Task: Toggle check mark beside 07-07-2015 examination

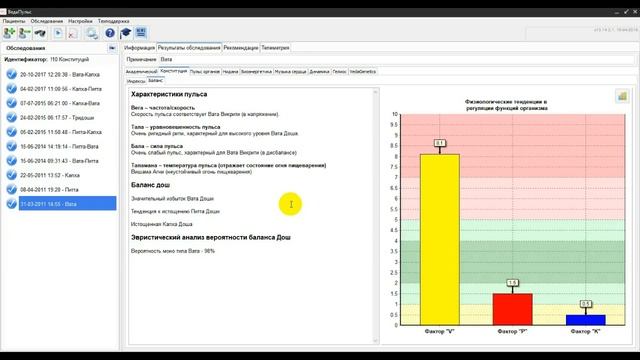Action: [11, 103]
